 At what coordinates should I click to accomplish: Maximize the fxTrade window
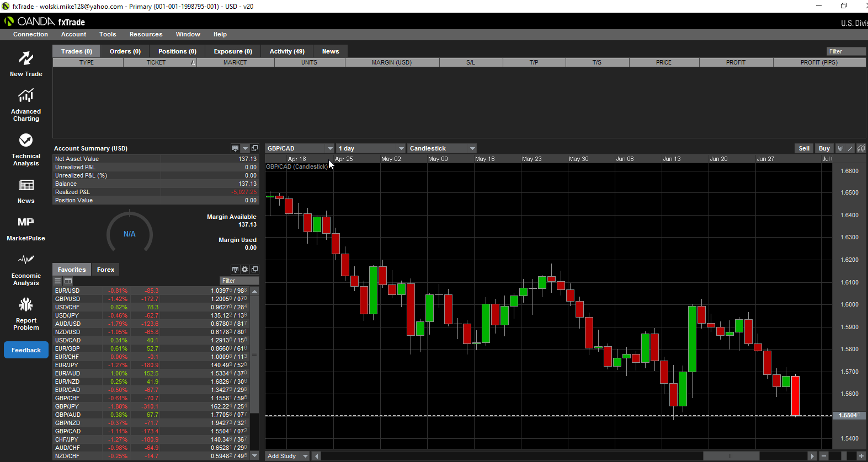pyautogui.click(x=844, y=6)
